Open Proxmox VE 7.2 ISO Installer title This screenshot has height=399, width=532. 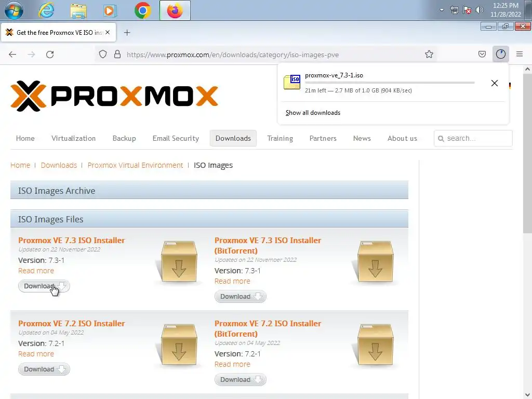click(x=72, y=323)
